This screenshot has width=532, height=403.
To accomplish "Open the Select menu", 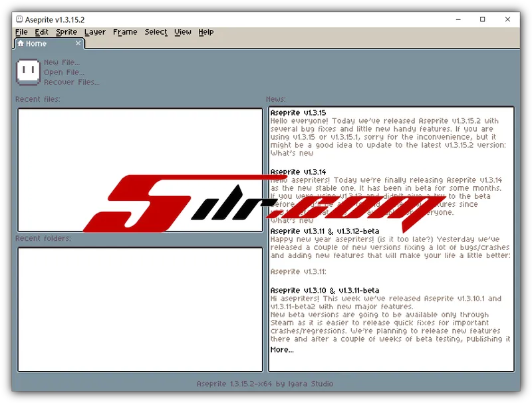I will (x=156, y=32).
